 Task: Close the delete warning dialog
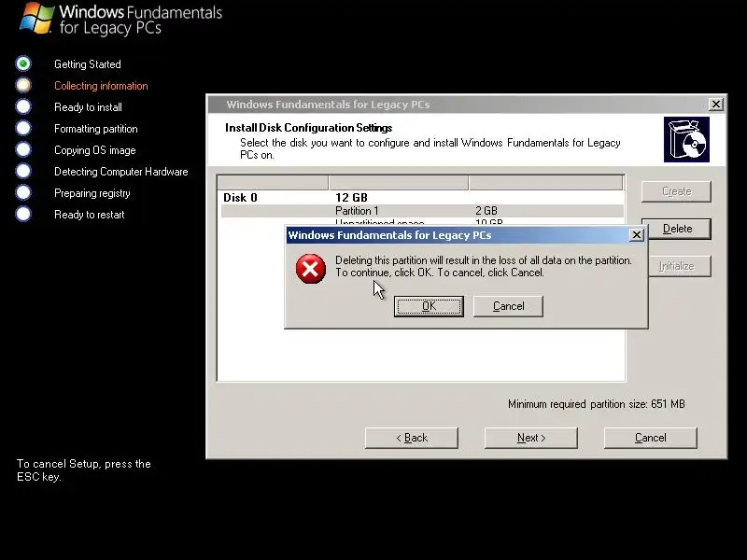[x=637, y=235]
